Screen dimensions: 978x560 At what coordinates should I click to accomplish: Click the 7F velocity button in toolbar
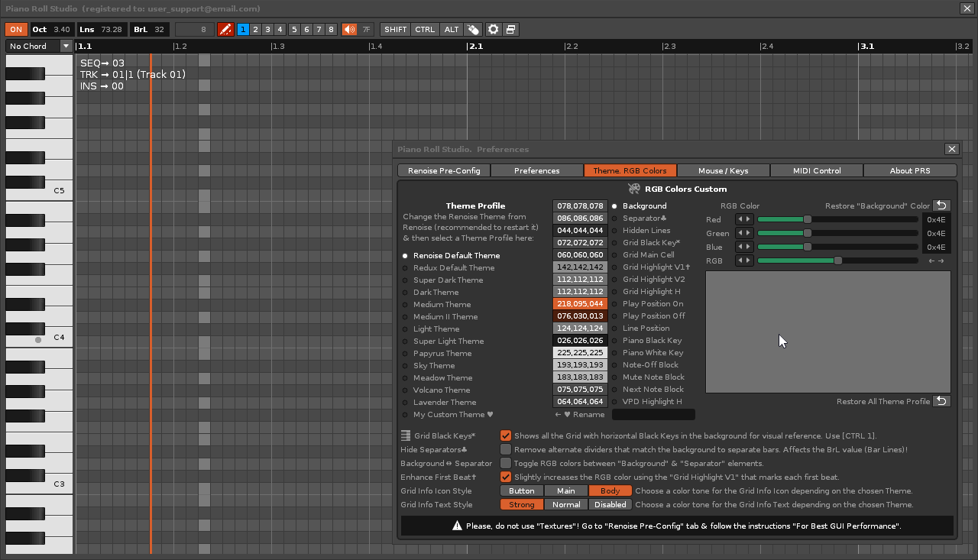click(366, 30)
